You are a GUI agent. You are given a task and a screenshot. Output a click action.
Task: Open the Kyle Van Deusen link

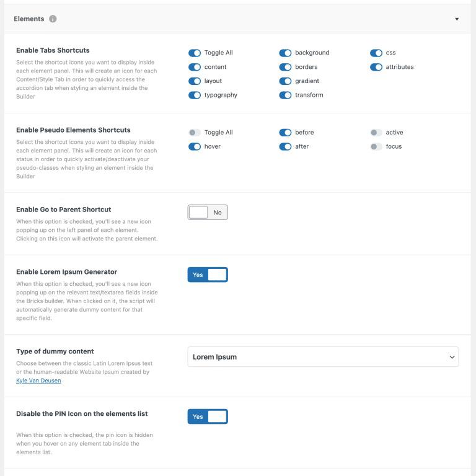tap(38, 381)
